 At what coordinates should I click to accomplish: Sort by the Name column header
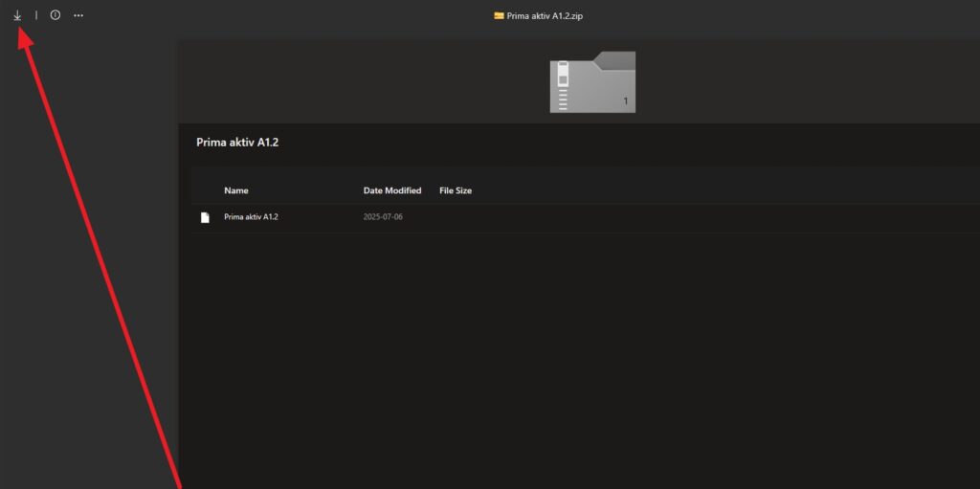[236, 190]
